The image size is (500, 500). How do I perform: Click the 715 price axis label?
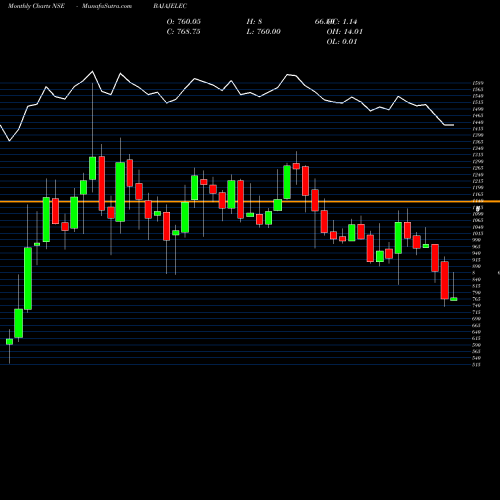tap(477, 312)
